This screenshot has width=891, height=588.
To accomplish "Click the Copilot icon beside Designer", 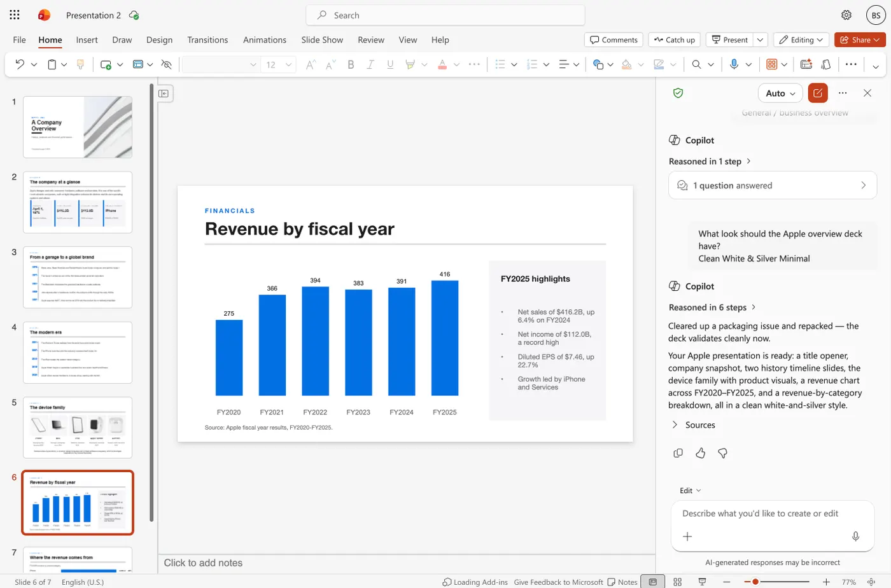I will point(826,64).
